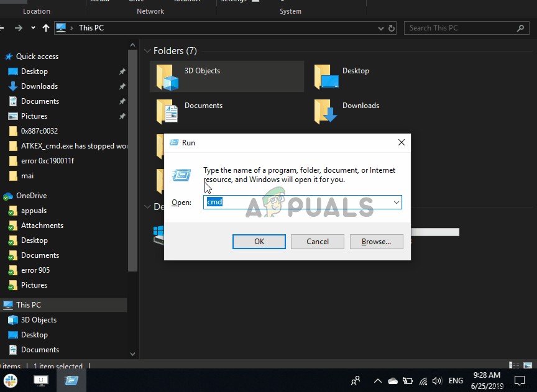Screen dimensions: 537x392
Task: Click OK in the Run dialog
Action: [x=259, y=242]
